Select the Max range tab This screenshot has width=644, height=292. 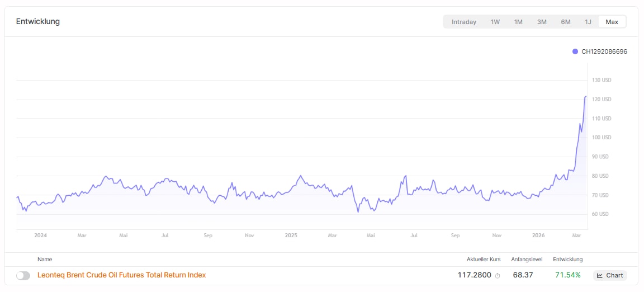(x=612, y=22)
